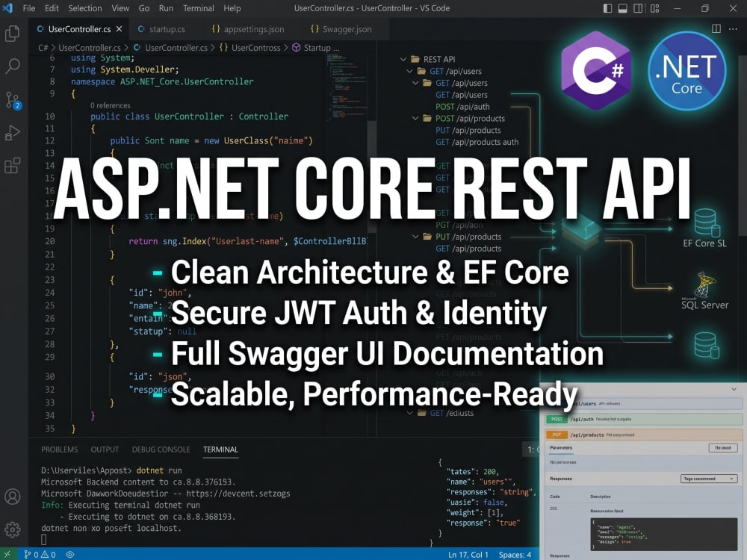This screenshot has width=747, height=560.
Task: Open the Tags response content type dropdown
Action: tap(709, 479)
